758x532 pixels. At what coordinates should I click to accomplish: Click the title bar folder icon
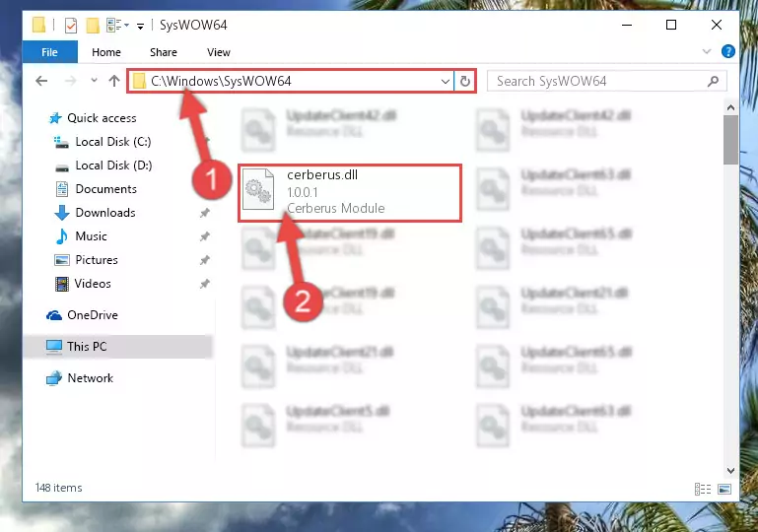click(x=39, y=25)
